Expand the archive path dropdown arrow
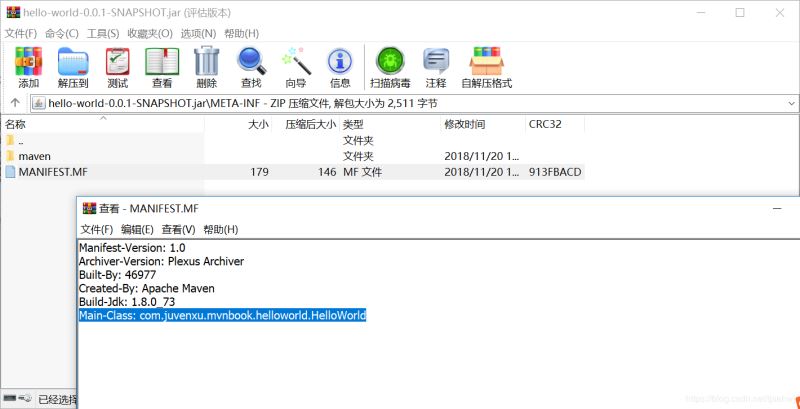Image resolution: width=800 pixels, height=409 pixels. (x=791, y=104)
